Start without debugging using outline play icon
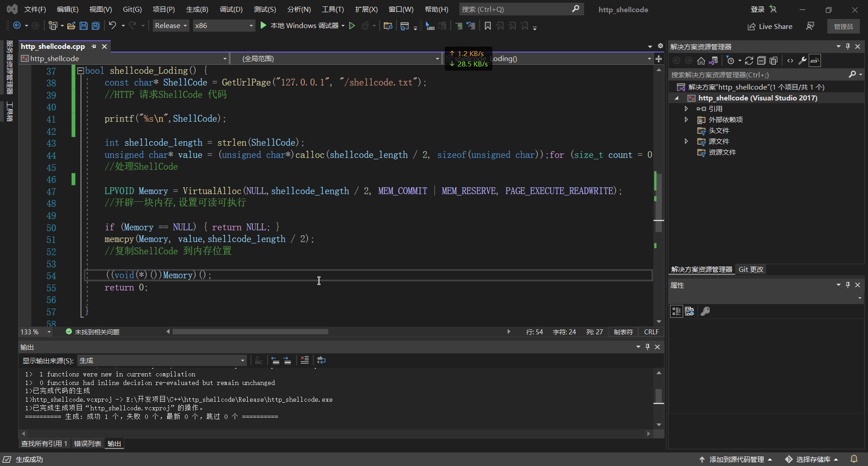The width and height of the screenshot is (868, 466). coord(352,26)
